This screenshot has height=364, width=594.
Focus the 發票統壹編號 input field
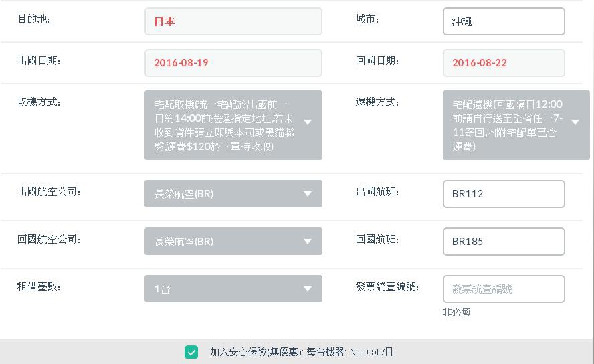click(x=504, y=289)
